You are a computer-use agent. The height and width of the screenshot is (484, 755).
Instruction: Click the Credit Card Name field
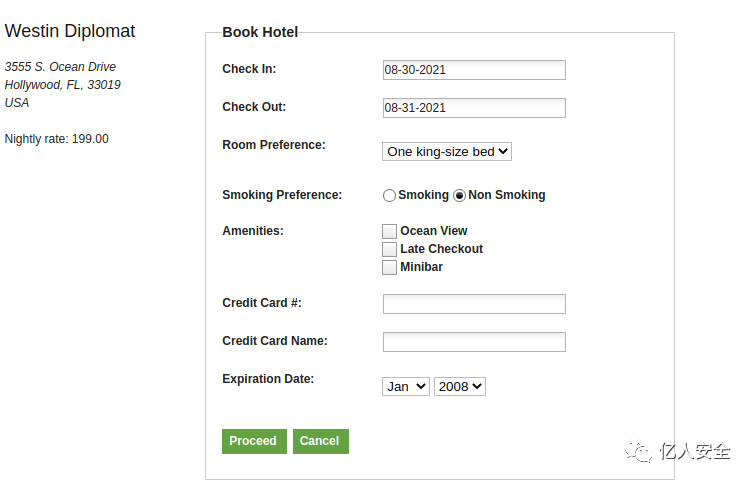click(474, 342)
